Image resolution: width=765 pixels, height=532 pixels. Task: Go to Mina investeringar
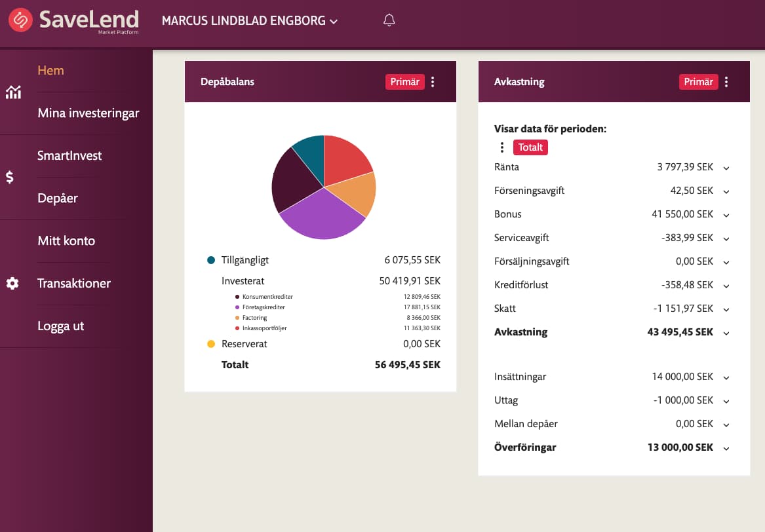click(88, 113)
